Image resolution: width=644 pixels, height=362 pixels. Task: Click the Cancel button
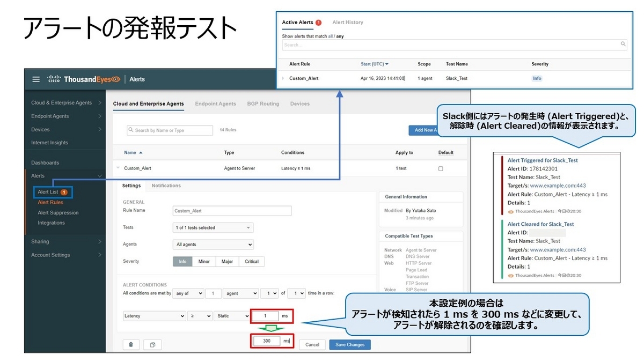tap(312, 345)
